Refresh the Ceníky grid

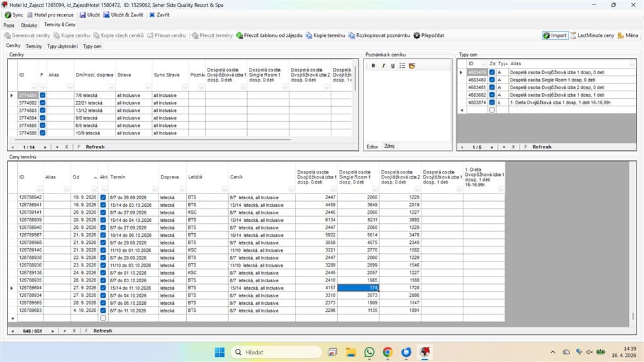pos(96,147)
